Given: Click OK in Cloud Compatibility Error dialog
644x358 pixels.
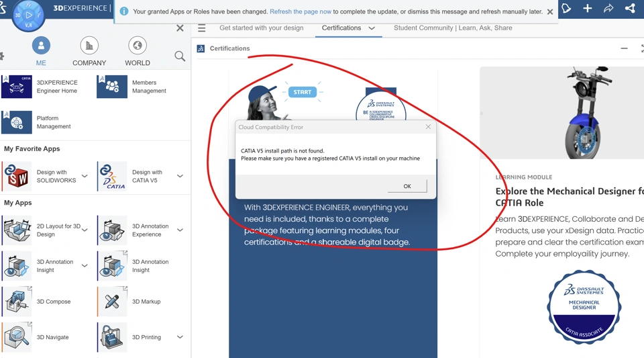Looking at the screenshot, I should click(x=407, y=186).
